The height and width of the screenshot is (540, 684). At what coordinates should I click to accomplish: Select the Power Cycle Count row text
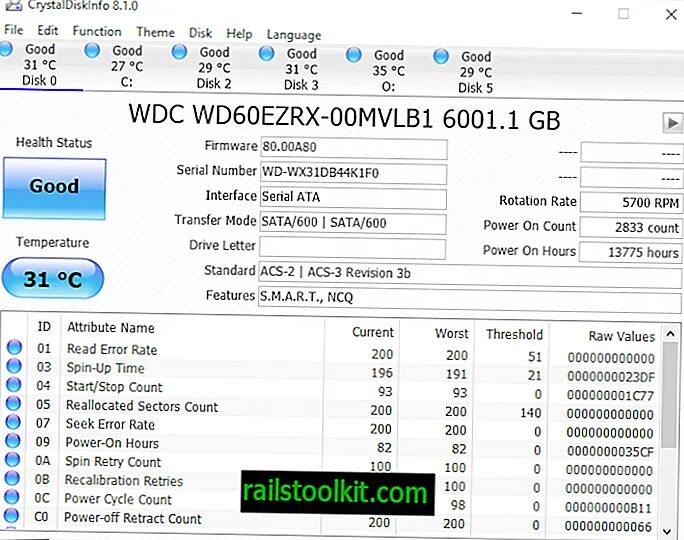click(x=118, y=499)
